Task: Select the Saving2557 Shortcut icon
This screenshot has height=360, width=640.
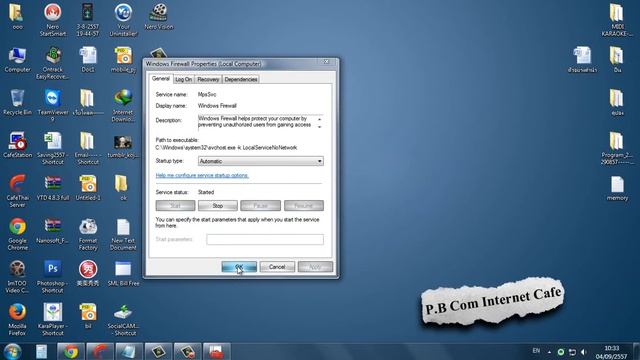Action: point(53,148)
